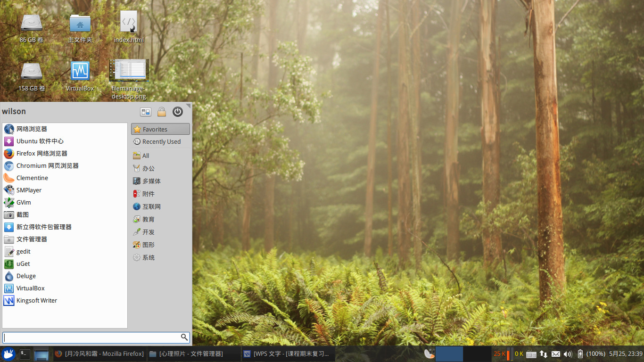Image resolution: width=644 pixels, height=362 pixels.
Task: Click the wilson username label
Action: (14, 111)
